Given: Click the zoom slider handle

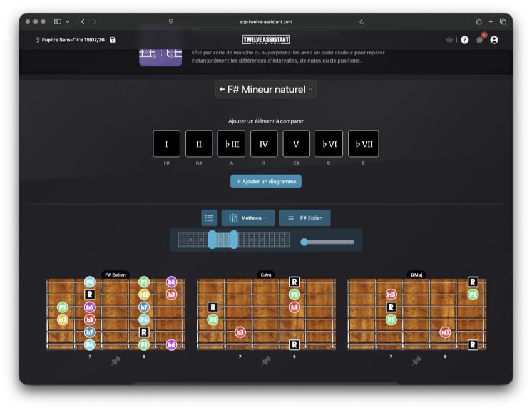Looking at the screenshot, I should [x=304, y=242].
